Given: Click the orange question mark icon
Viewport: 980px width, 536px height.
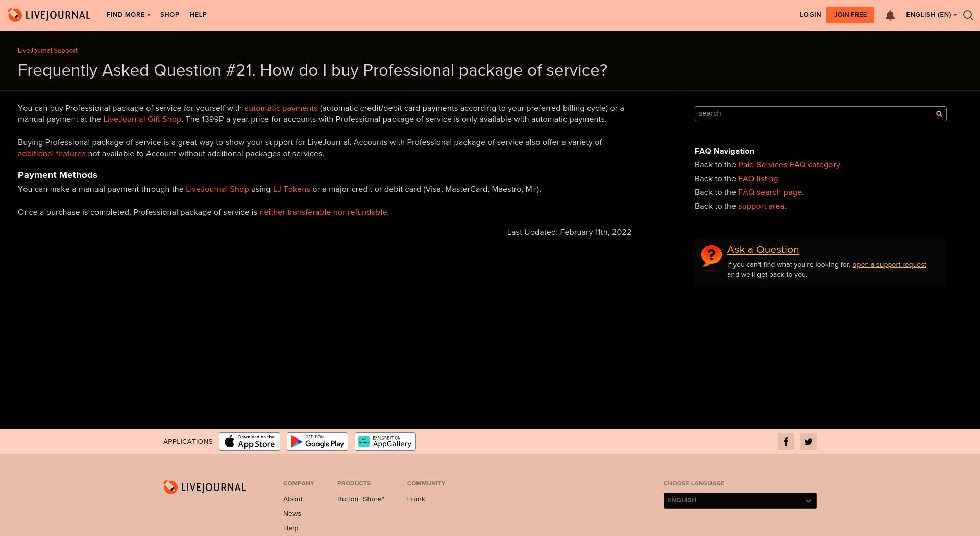Looking at the screenshot, I should click(712, 256).
